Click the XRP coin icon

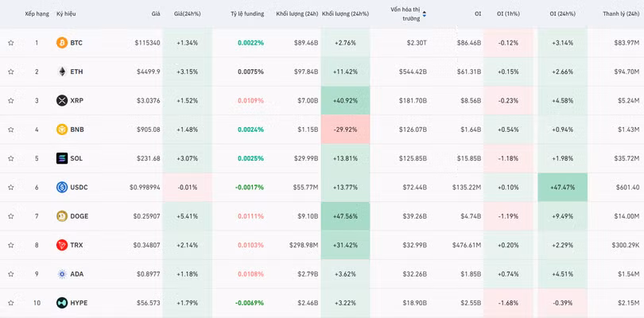click(x=62, y=101)
